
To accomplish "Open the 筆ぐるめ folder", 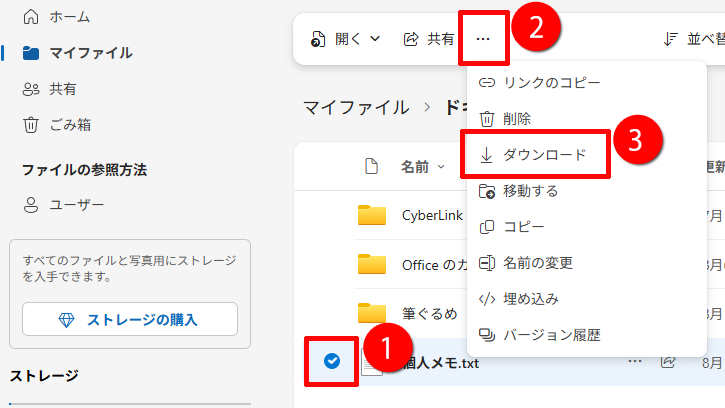I will click(430, 314).
